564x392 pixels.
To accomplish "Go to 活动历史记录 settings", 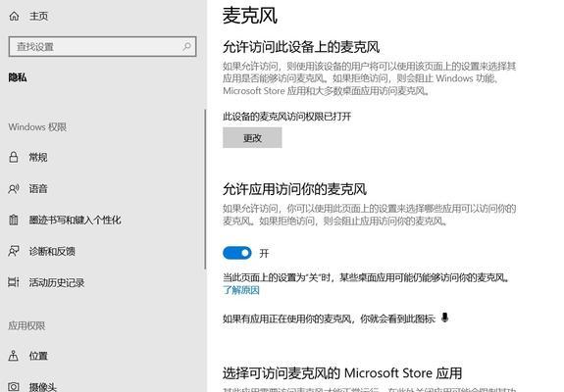I will click(x=57, y=282).
